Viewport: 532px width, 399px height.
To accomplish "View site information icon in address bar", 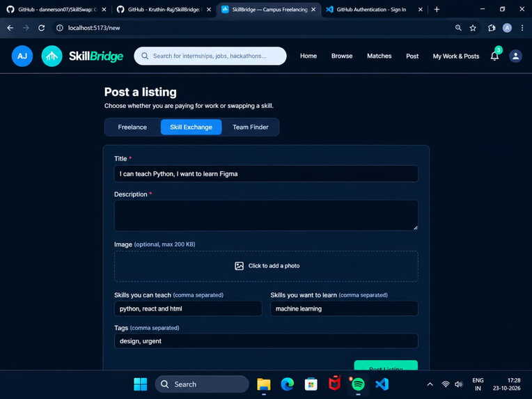I will 60,28.
